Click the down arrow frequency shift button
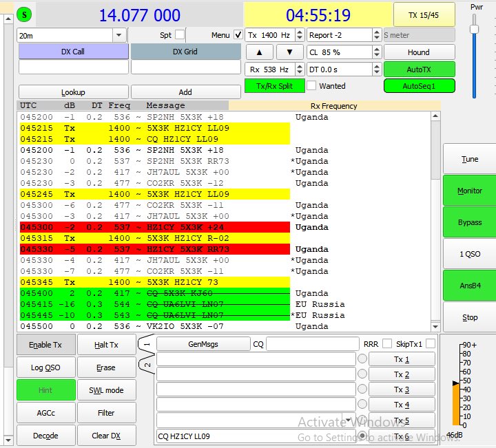This screenshot has width=496, height=448. 289,52
